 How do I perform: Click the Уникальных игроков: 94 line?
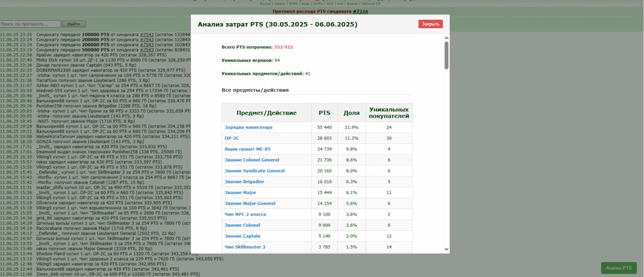[x=251, y=60]
